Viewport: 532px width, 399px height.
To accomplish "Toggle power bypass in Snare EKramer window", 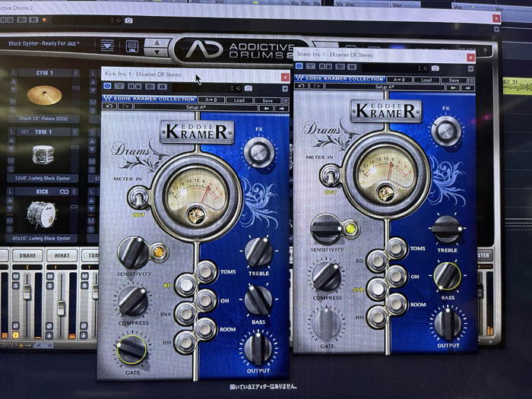I will [299, 66].
